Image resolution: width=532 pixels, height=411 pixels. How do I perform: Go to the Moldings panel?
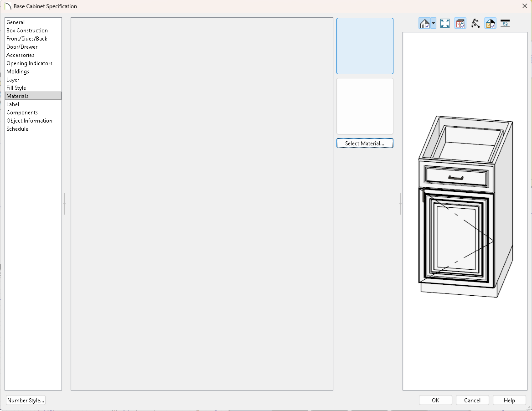(x=18, y=72)
